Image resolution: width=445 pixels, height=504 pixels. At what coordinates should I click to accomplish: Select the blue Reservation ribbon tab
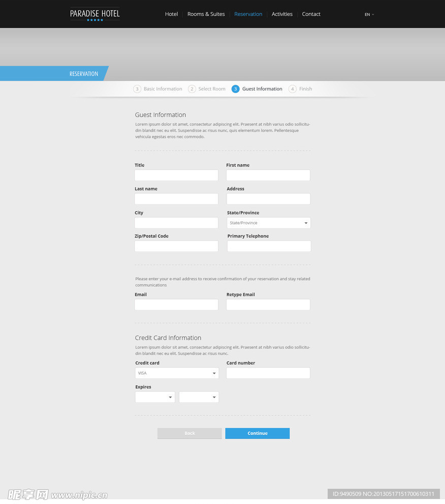click(x=84, y=74)
